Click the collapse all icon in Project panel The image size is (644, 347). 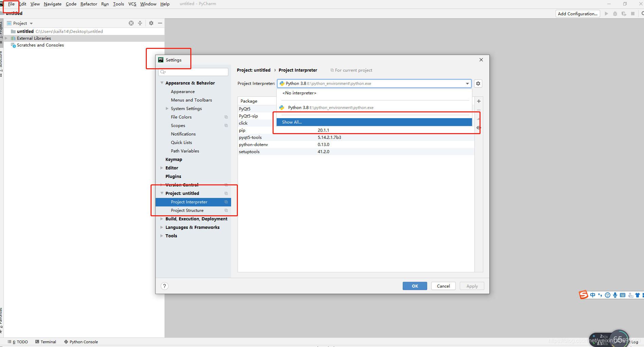pos(140,23)
